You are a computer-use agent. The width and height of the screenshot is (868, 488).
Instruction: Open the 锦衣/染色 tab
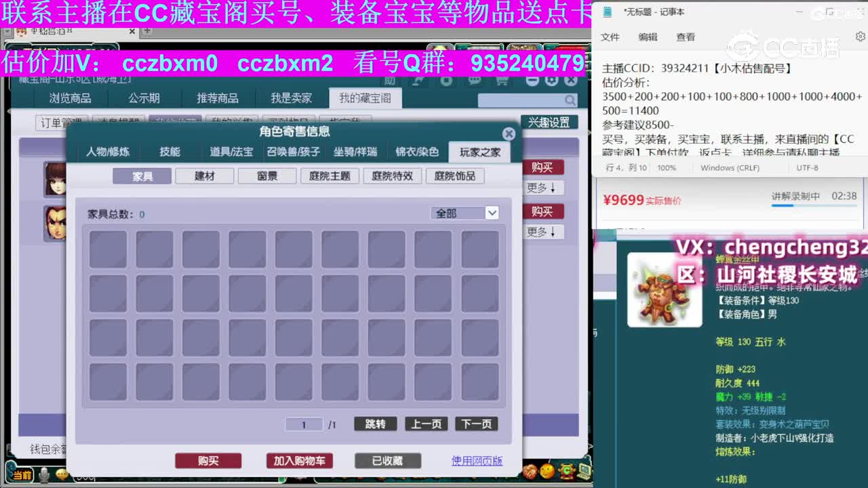point(417,152)
